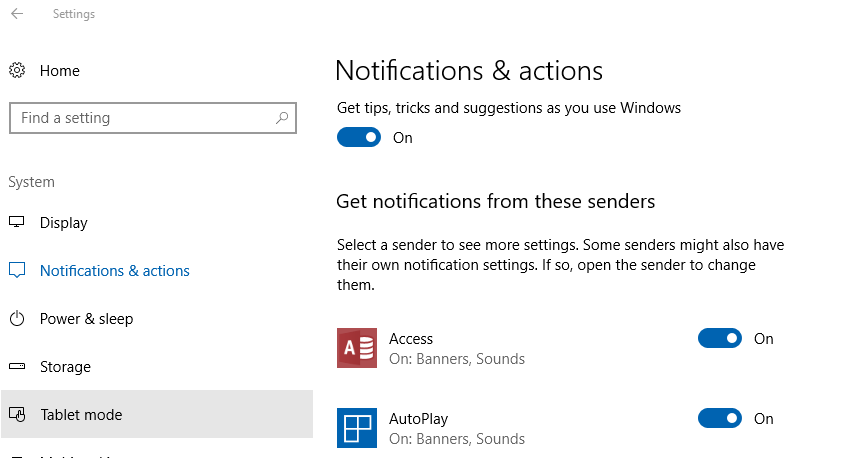Click the Find a setting search box
This screenshot has width=841, height=459.
click(x=153, y=118)
